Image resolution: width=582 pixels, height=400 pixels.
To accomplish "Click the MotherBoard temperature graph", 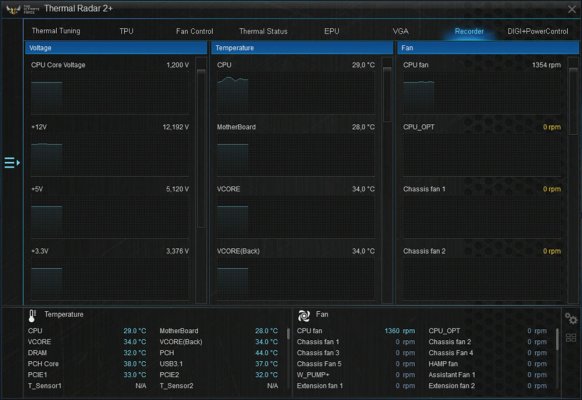I will (296, 155).
